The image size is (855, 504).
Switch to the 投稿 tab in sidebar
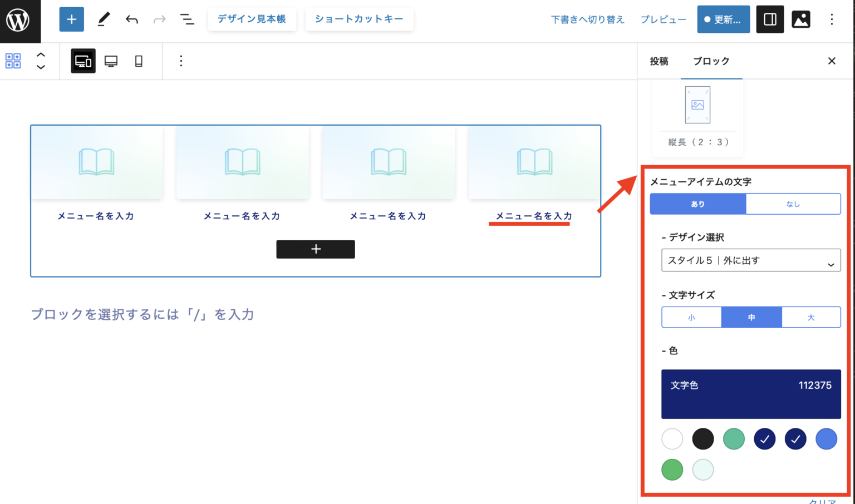pyautogui.click(x=659, y=61)
